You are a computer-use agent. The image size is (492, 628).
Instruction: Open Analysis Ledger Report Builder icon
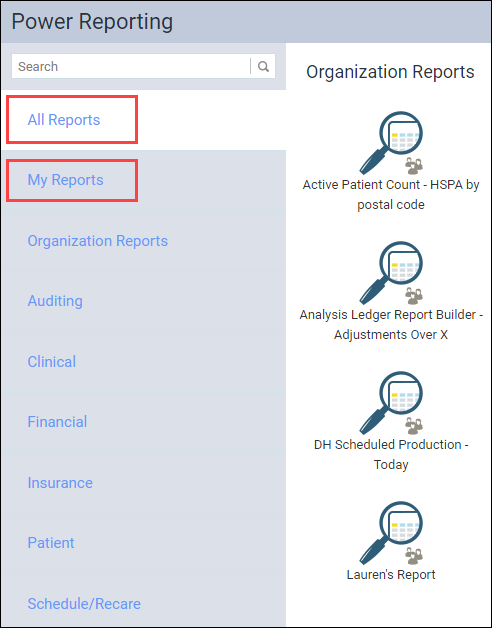click(x=391, y=273)
